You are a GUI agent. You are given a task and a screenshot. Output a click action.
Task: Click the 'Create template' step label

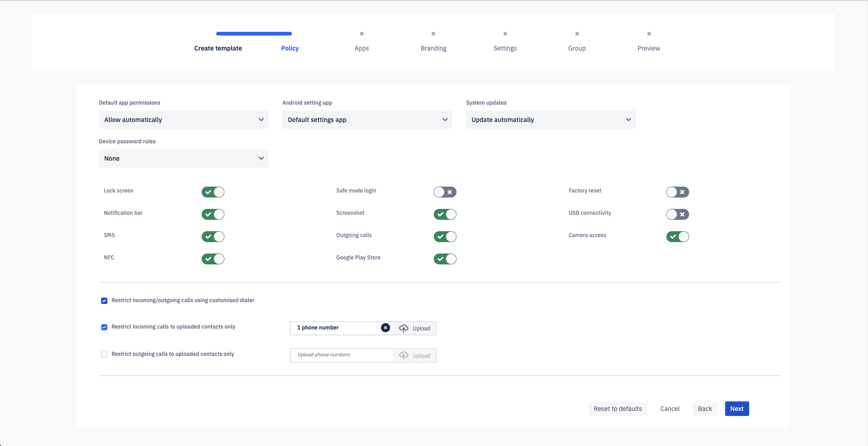tap(218, 48)
